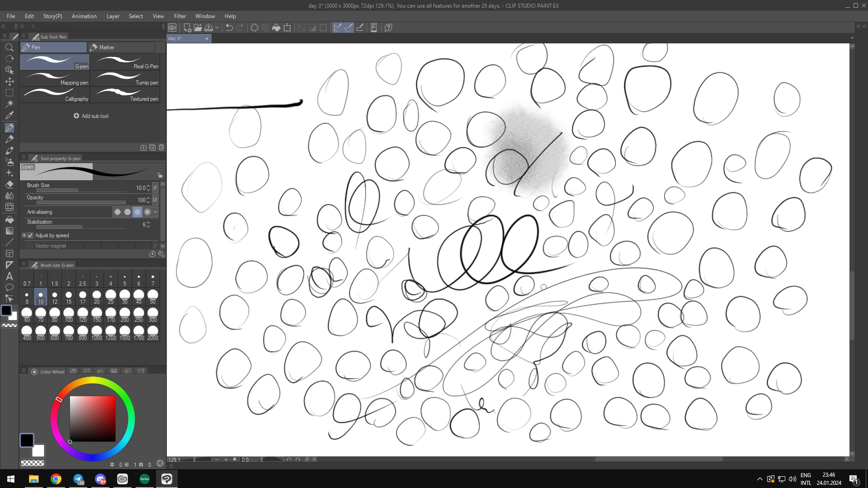Viewport: 868px width, 488px height.
Task: Open the Help support icon in command bar
Action: click(x=388, y=28)
